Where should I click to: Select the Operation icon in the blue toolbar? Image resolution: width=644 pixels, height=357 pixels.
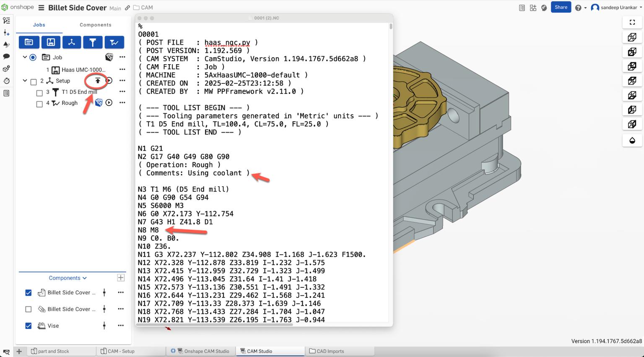[x=114, y=42]
